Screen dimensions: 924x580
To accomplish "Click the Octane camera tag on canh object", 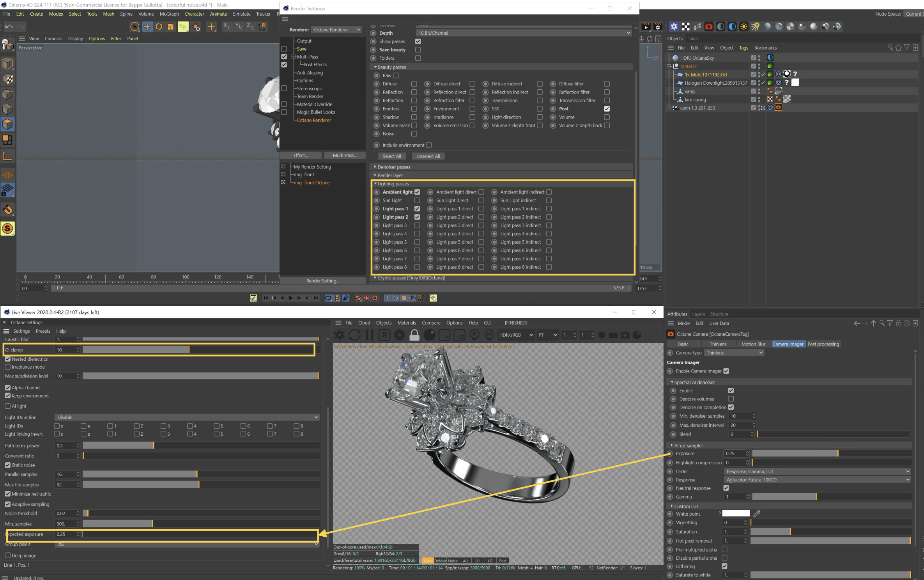I will pyautogui.click(x=779, y=108).
